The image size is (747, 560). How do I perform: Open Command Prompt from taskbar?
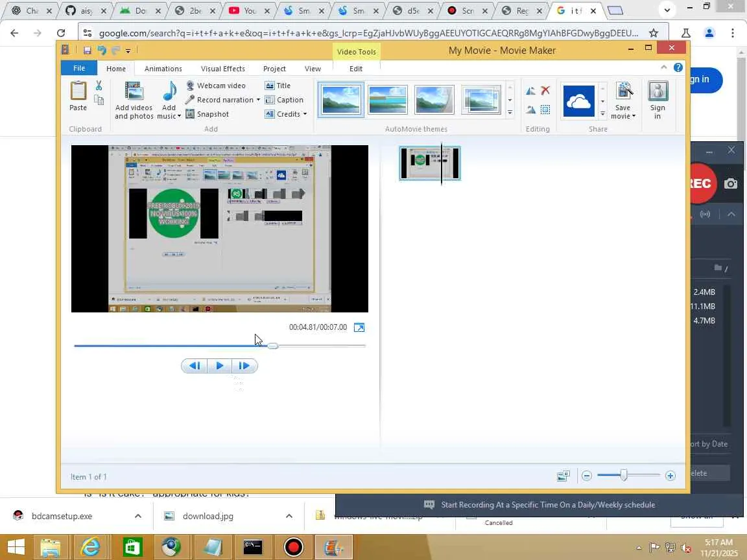click(x=252, y=547)
